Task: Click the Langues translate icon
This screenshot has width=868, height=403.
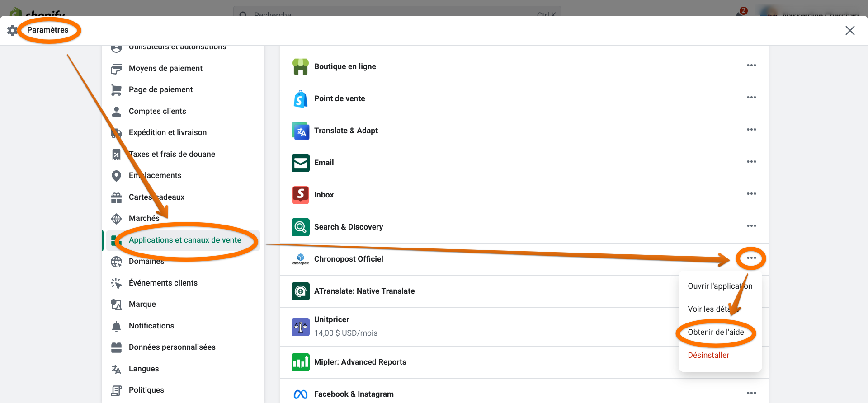Action: [x=116, y=369]
